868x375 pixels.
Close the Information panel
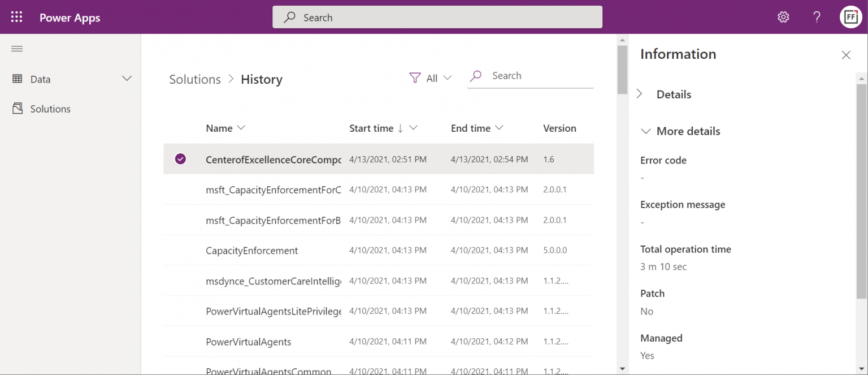click(846, 55)
